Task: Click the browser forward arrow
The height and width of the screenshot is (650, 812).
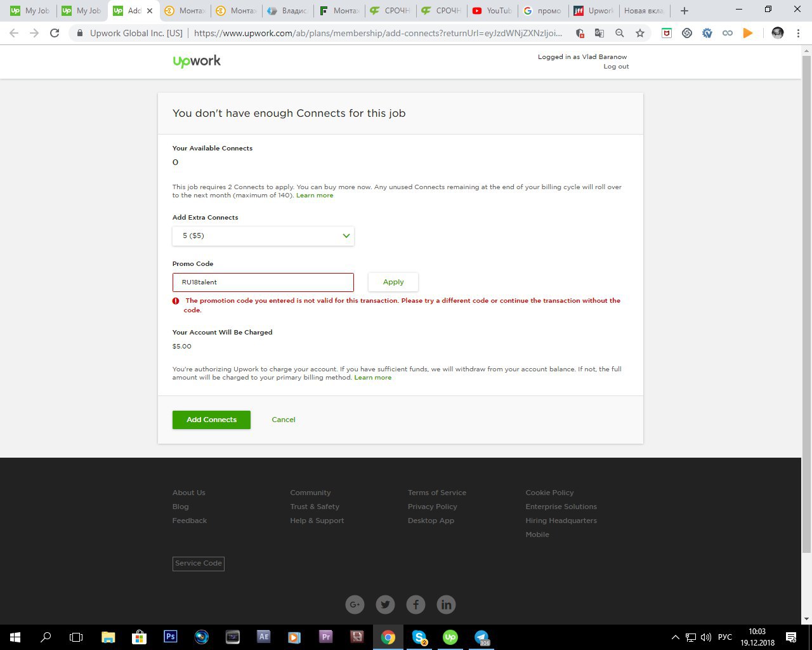Action: pos(34,33)
